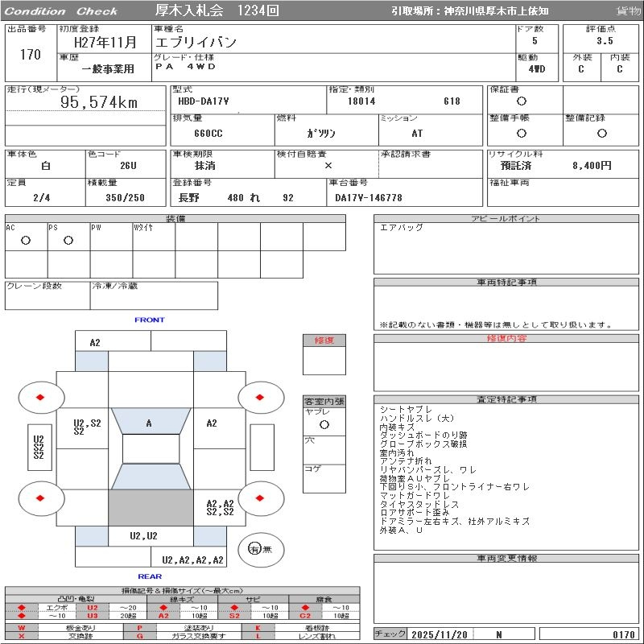Click the red G glass replacement legend symbol
This screenshot has height=644, width=644.
(140, 636)
